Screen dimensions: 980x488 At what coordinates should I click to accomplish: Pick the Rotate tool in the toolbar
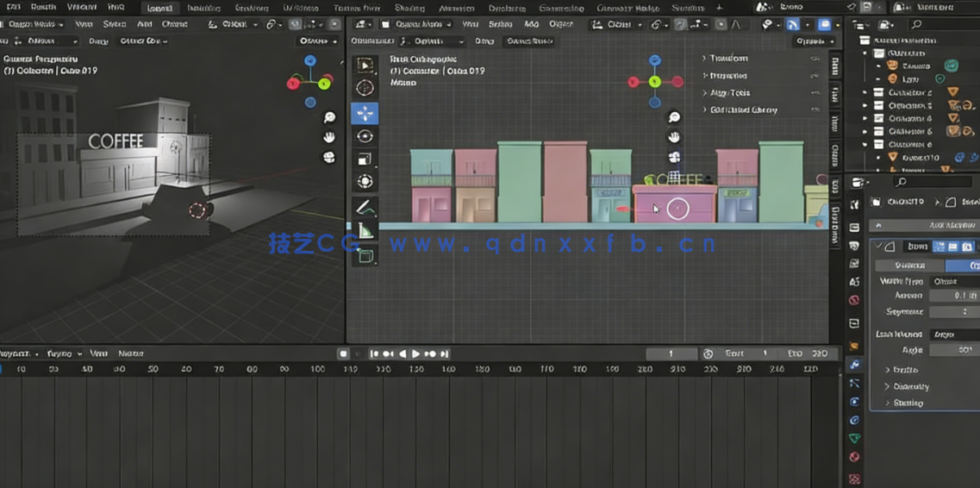(365, 136)
